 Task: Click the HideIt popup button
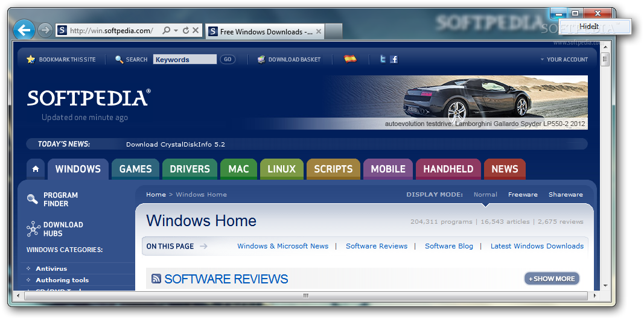pos(595,27)
